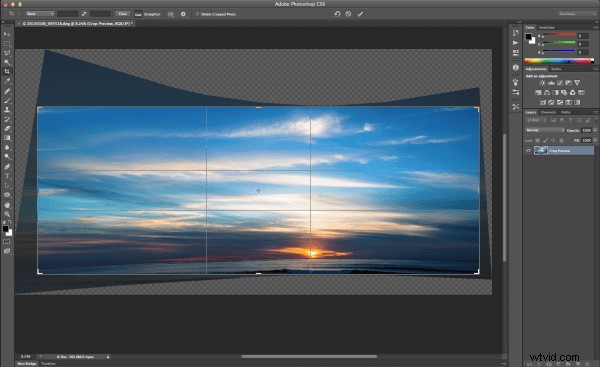Select the Healing Brush tool
600x367 pixels.
(7, 91)
